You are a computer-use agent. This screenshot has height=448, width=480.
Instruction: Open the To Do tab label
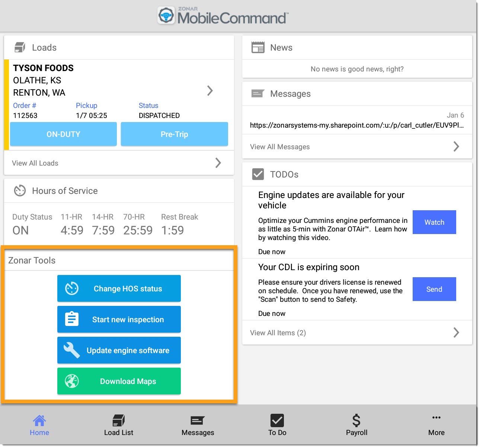click(x=278, y=433)
